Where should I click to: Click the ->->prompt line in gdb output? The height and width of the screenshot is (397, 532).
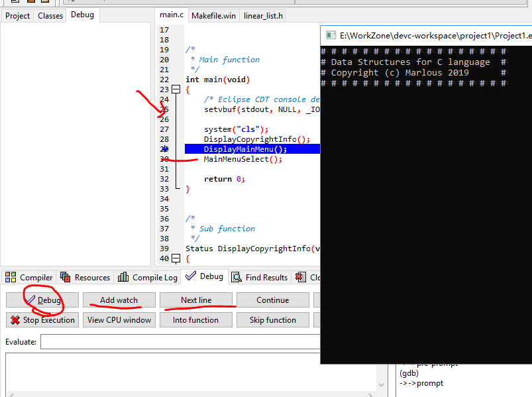pyautogui.click(x=421, y=383)
